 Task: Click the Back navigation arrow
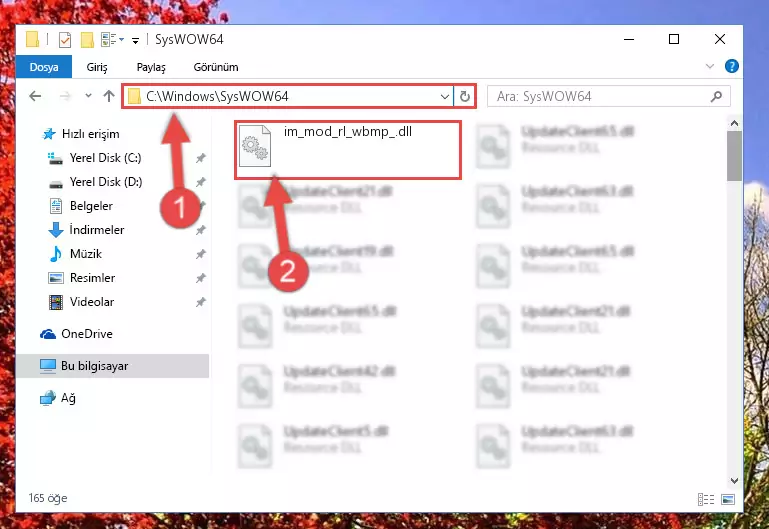[35, 96]
